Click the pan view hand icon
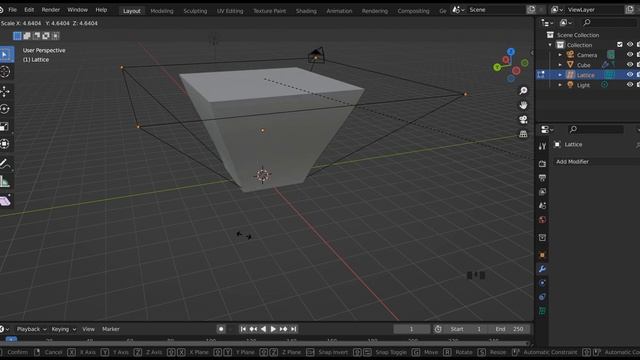640x360 pixels. click(523, 105)
